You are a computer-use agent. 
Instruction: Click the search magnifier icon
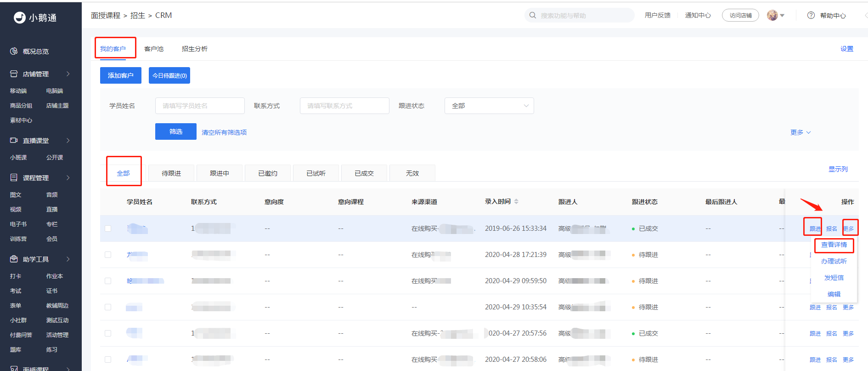(x=533, y=15)
